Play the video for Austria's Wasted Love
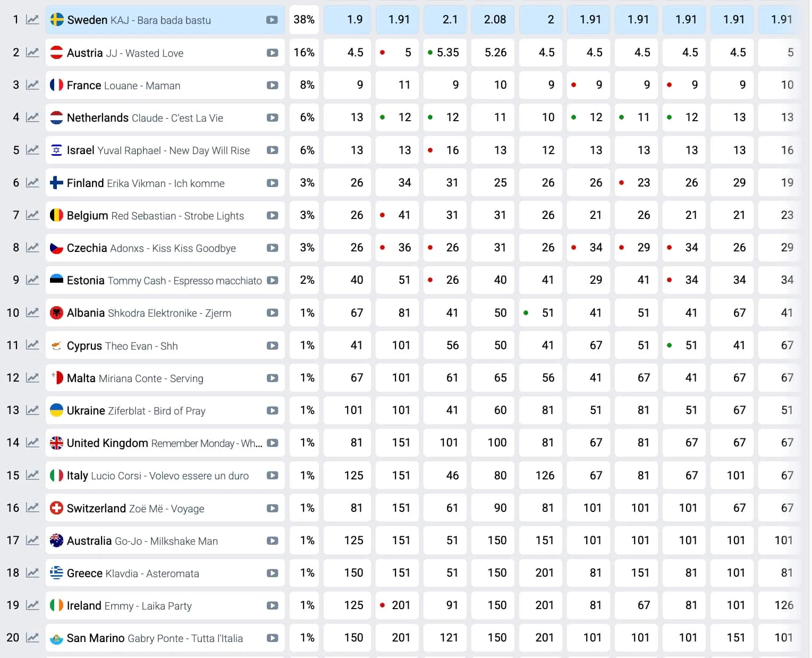Screen dimensions: 812x658 click(x=272, y=53)
